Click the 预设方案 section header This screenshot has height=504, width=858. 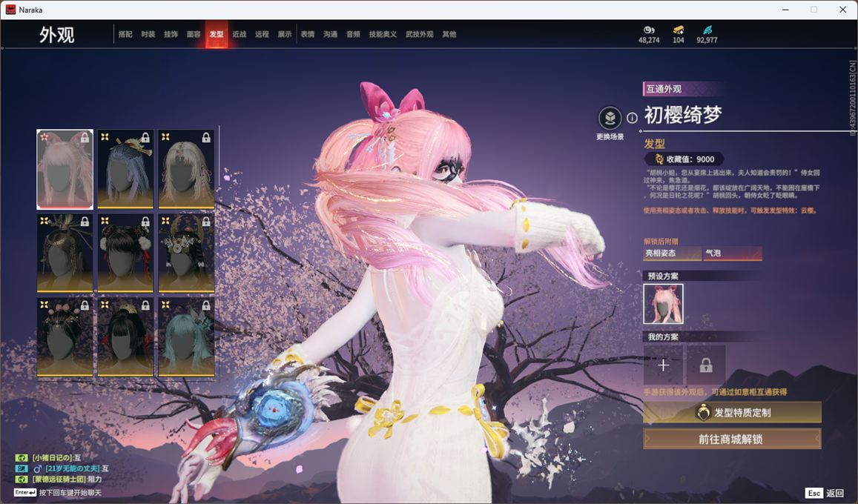(x=663, y=276)
